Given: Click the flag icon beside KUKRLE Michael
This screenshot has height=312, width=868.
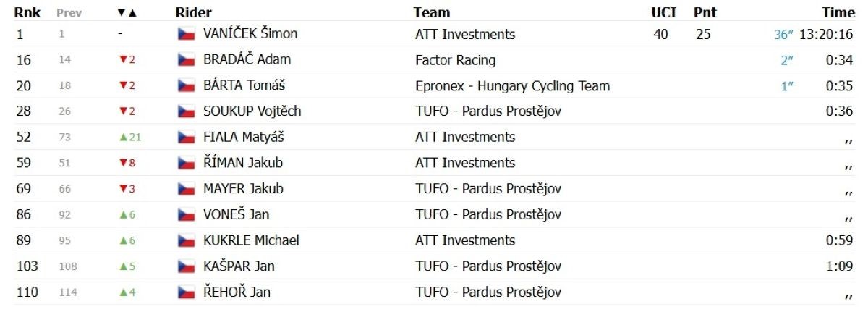Looking at the screenshot, I should pyautogui.click(x=186, y=241).
